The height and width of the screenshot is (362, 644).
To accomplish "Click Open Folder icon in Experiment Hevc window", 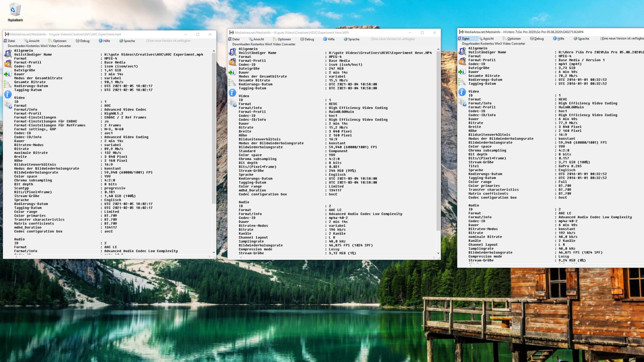I will click(x=232, y=62).
